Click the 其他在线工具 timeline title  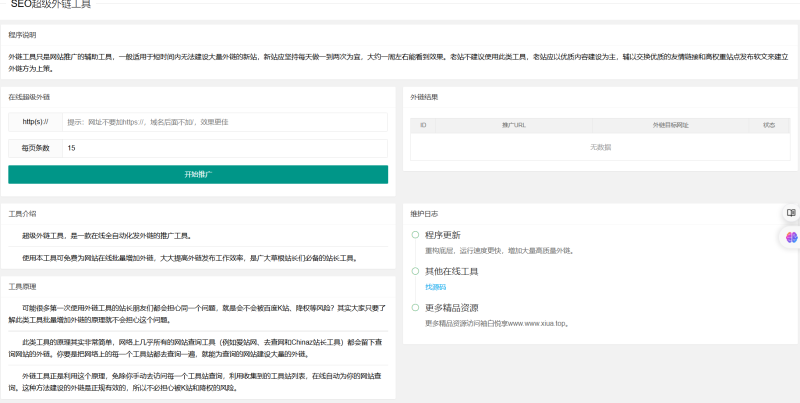(x=452, y=271)
